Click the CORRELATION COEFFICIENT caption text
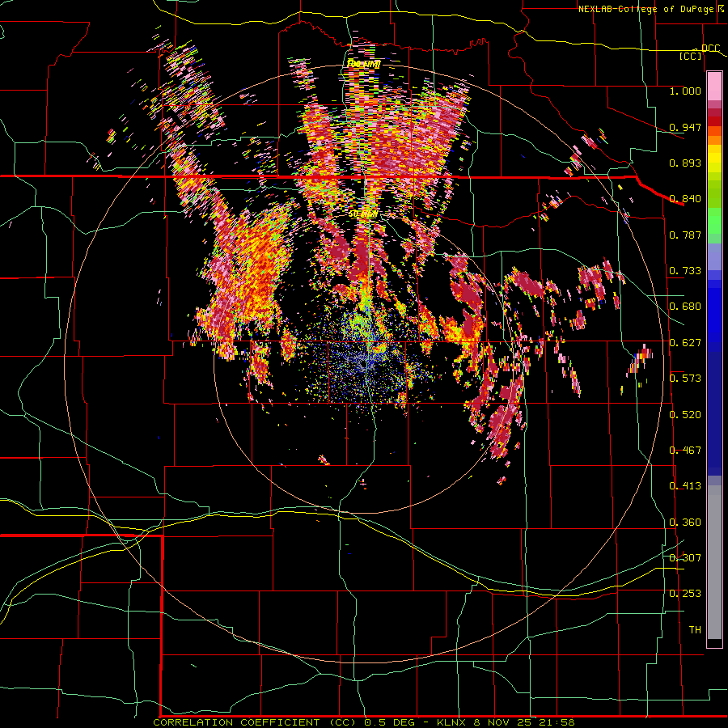This screenshot has width=728, height=728. pyautogui.click(x=236, y=722)
